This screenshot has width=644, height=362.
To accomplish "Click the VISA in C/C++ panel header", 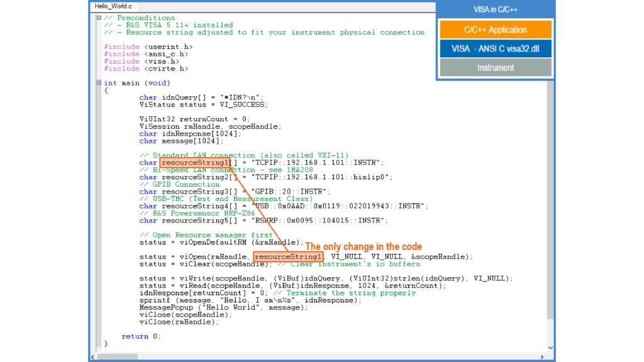I will click(496, 9).
